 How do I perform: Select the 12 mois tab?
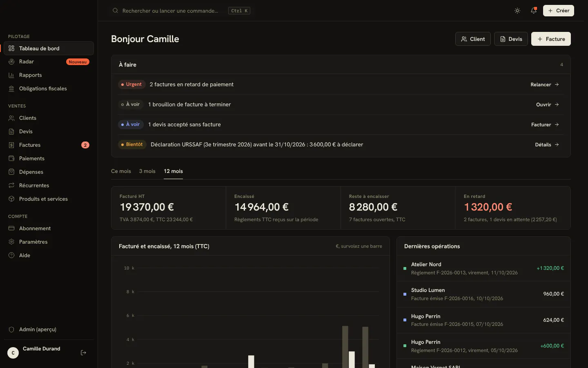click(x=173, y=171)
